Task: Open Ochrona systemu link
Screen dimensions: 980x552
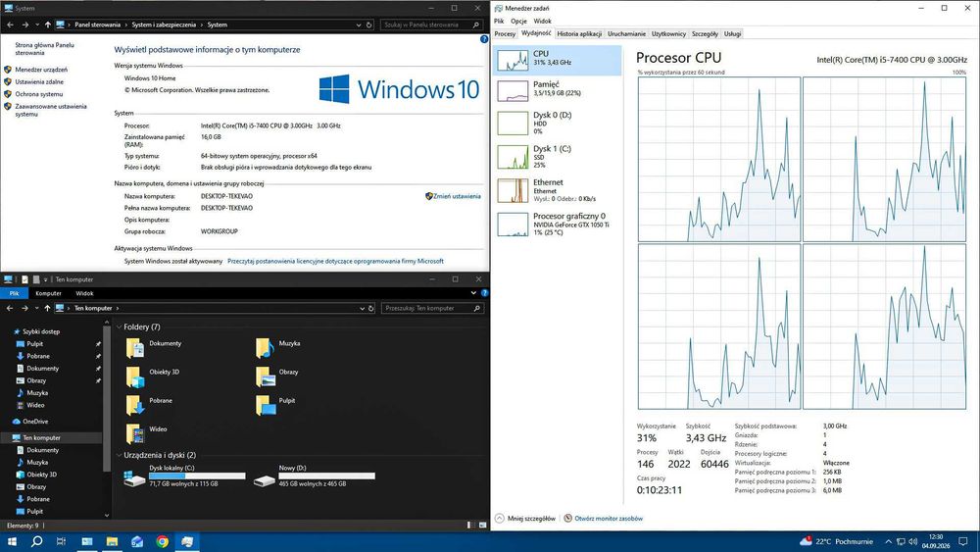Action: [x=39, y=94]
